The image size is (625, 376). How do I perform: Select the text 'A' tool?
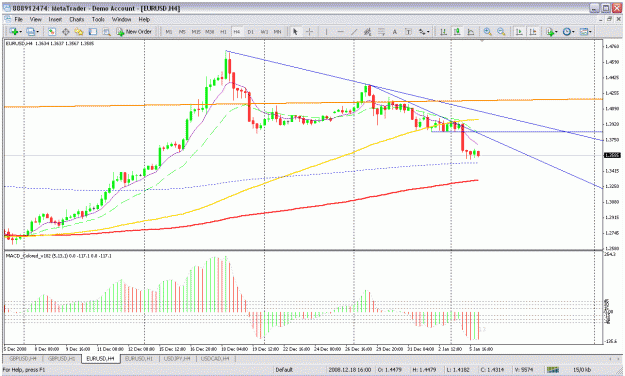pyautogui.click(x=395, y=31)
